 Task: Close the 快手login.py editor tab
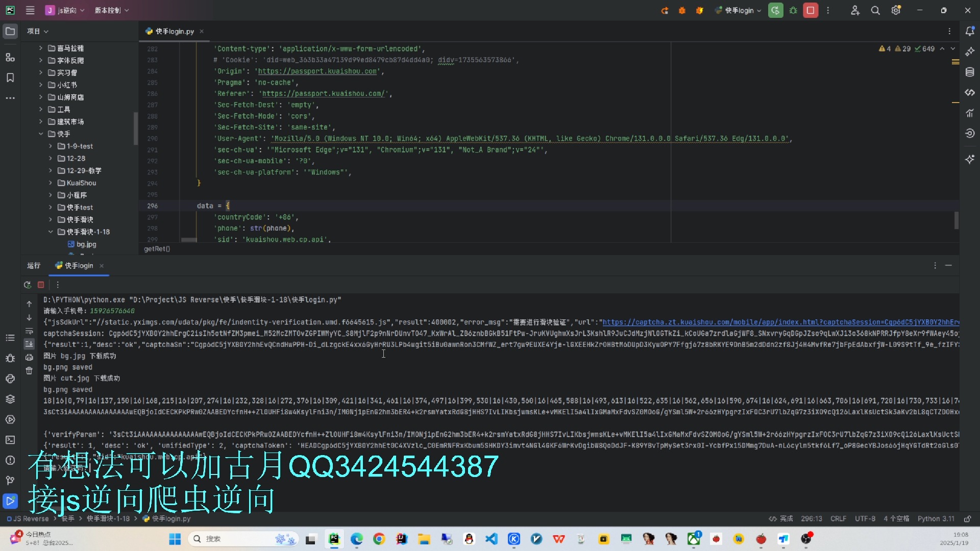[x=202, y=31]
